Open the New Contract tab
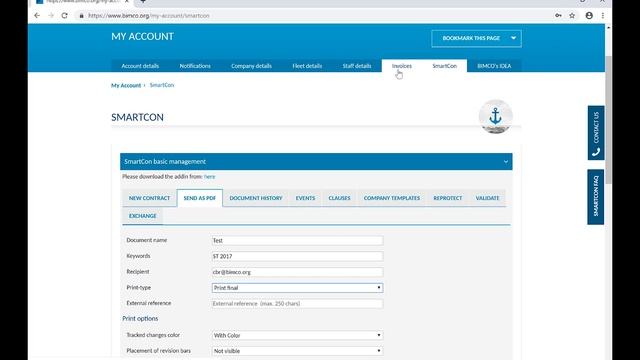 149,198
